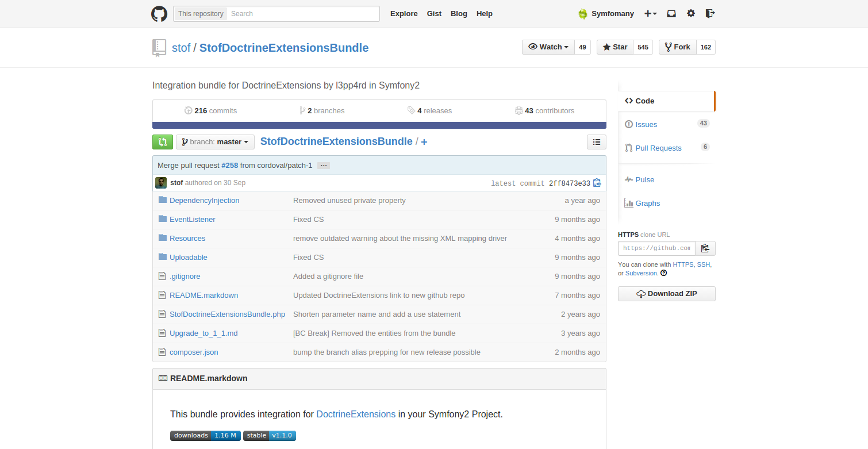Viewport: 868px width, 449px height.
Task: Click the EventListener folder icon
Action: pos(162,219)
